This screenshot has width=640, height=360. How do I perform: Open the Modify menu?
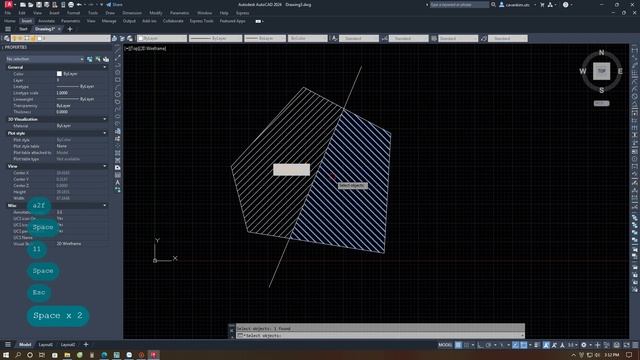(x=156, y=13)
